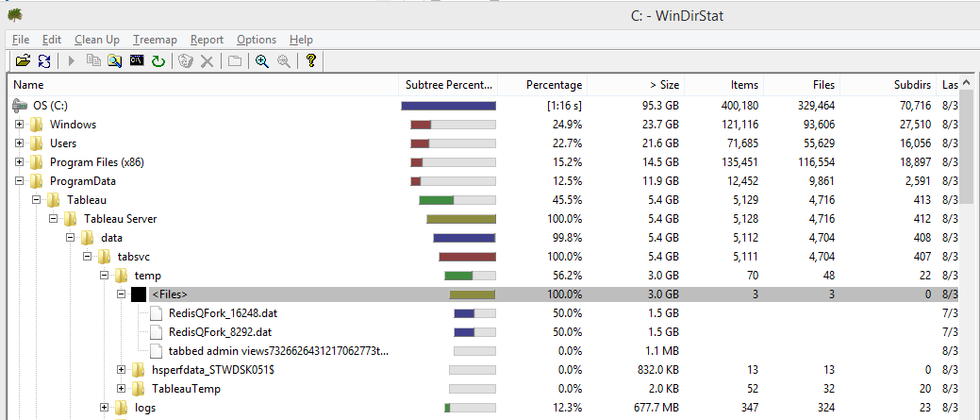Select the ProgramData folder name
980x420 pixels.
(82, 181)
